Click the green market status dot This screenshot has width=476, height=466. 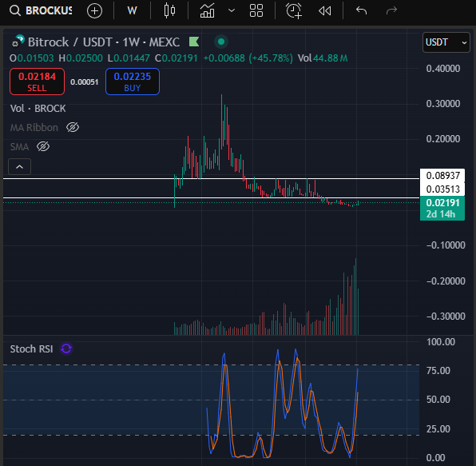click(x=221, y=42)
